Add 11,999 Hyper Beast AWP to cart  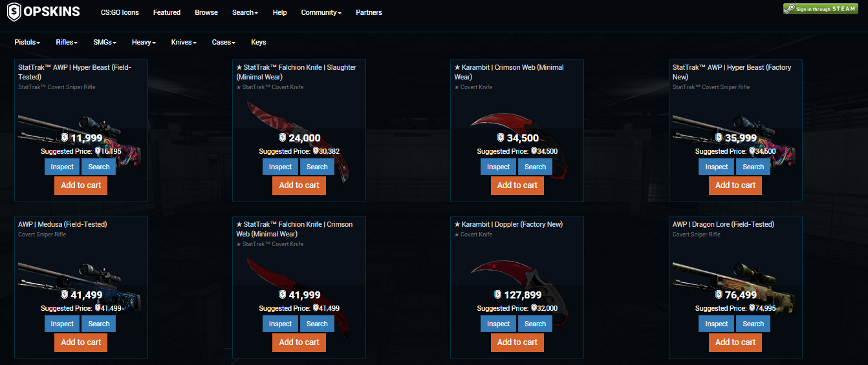[81, 185]
